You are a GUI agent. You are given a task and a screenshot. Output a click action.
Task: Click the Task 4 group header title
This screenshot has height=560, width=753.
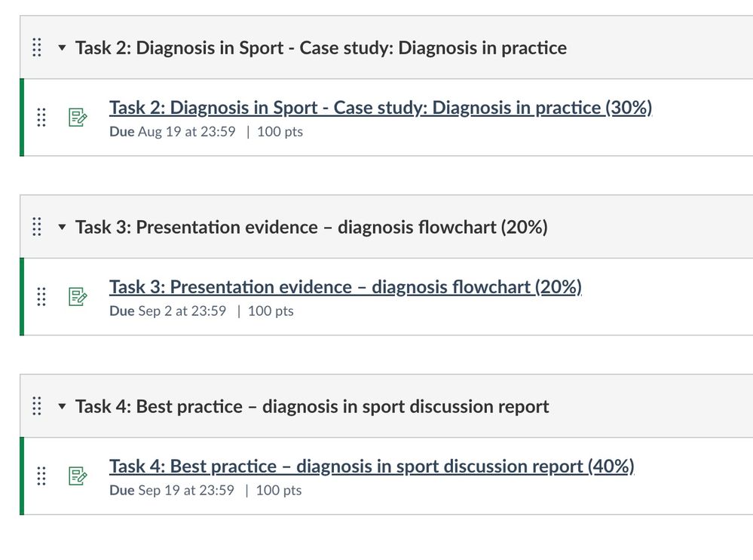click(x=311, y=406)
